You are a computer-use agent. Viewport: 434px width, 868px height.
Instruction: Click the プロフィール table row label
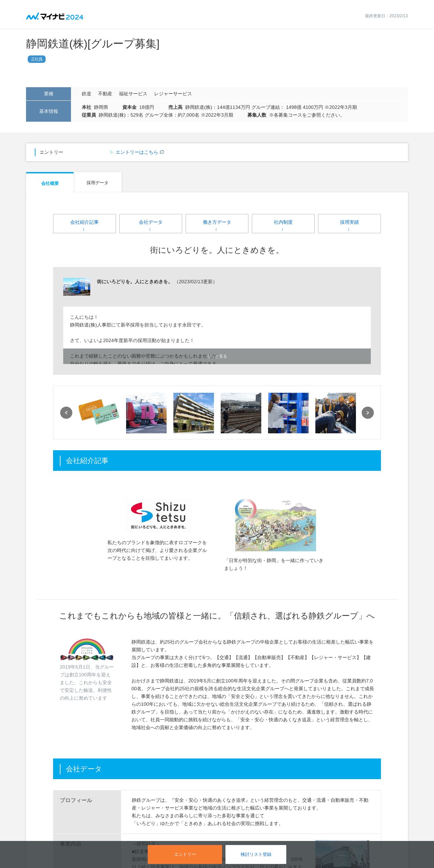click(87, 812)
